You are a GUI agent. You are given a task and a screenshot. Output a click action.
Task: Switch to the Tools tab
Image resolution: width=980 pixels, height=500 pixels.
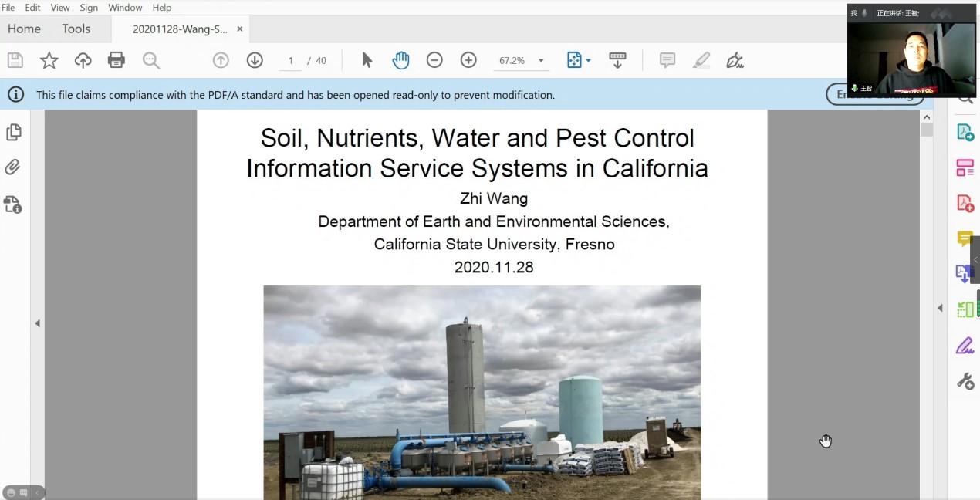76,29
